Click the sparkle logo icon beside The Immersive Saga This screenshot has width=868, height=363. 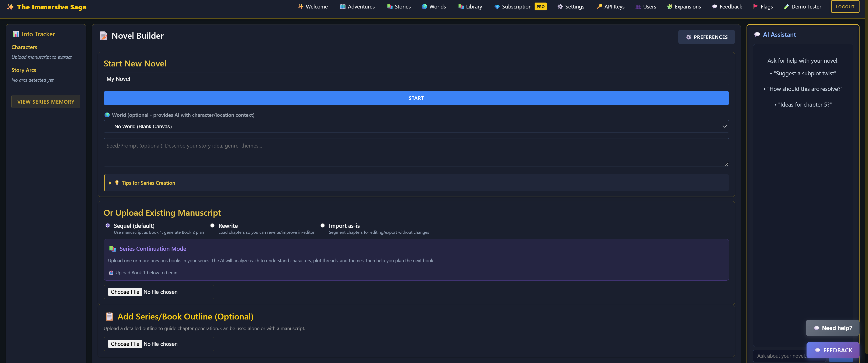(10, 7)
